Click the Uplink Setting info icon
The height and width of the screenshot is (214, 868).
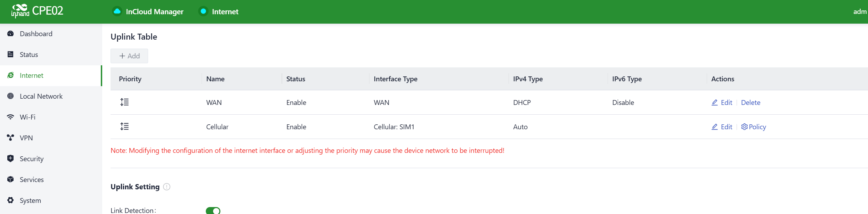click(x=167, y=187)
